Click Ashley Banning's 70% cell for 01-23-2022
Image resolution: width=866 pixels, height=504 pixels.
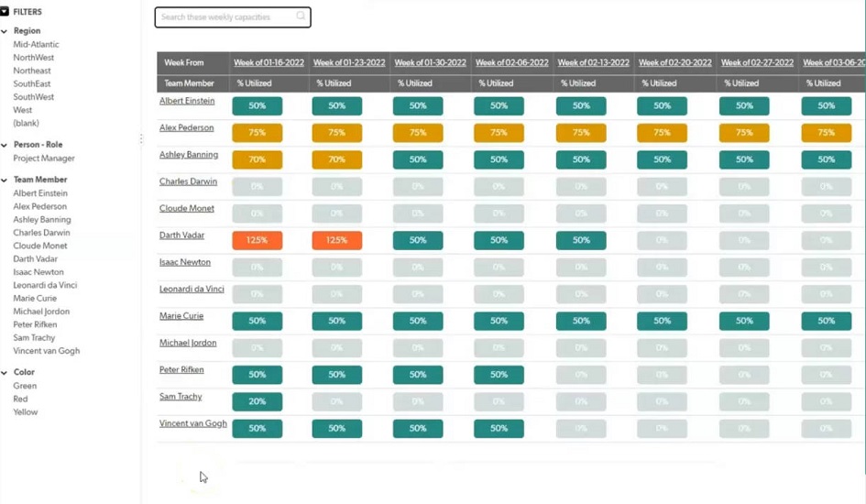pyautogui.click(x=336, y=160)
